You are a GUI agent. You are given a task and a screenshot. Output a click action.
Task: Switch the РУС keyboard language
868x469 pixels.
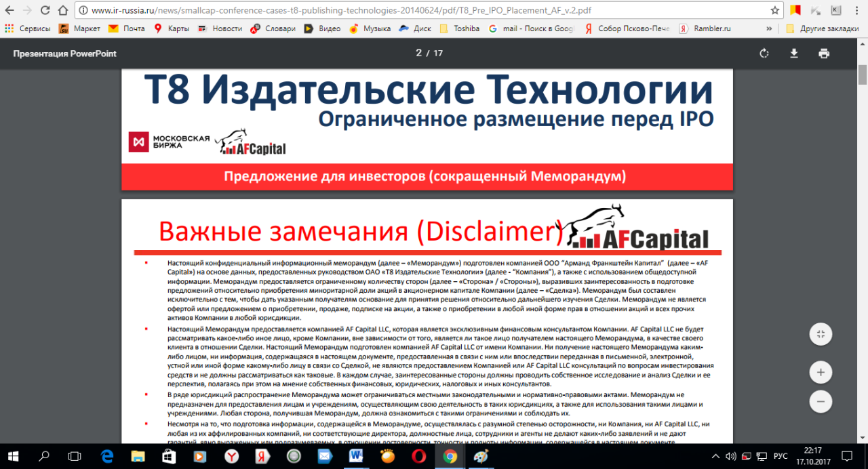click(x=782, y=456)
